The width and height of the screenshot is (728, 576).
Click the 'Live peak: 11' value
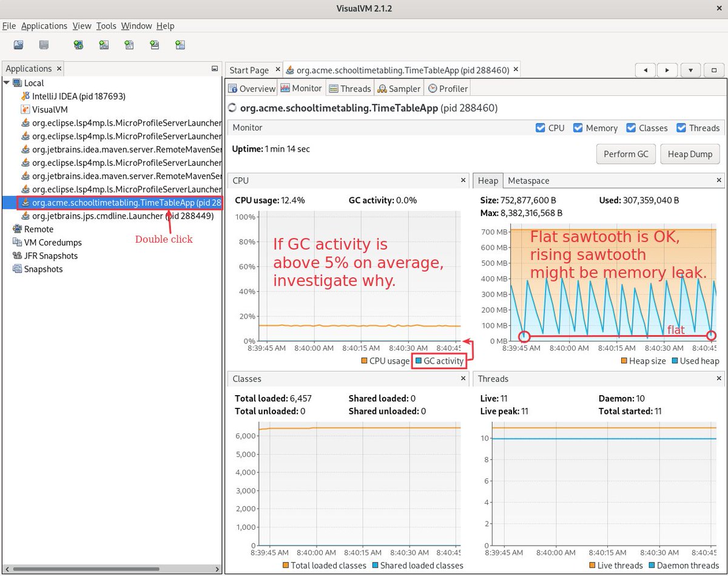point(503,412)
